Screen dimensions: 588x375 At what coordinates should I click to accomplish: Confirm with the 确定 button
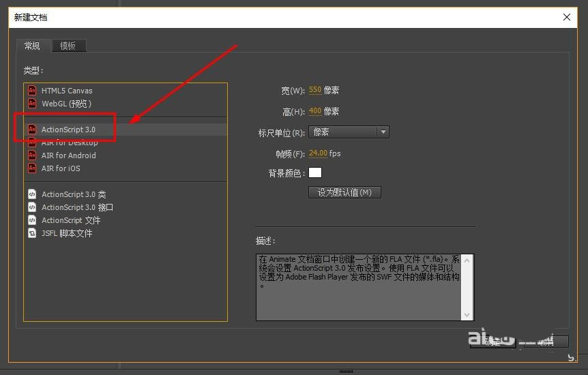click(493, 342)
